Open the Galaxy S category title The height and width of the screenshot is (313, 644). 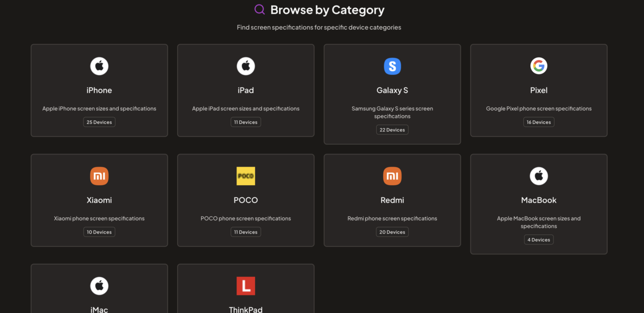coord(392,91)
